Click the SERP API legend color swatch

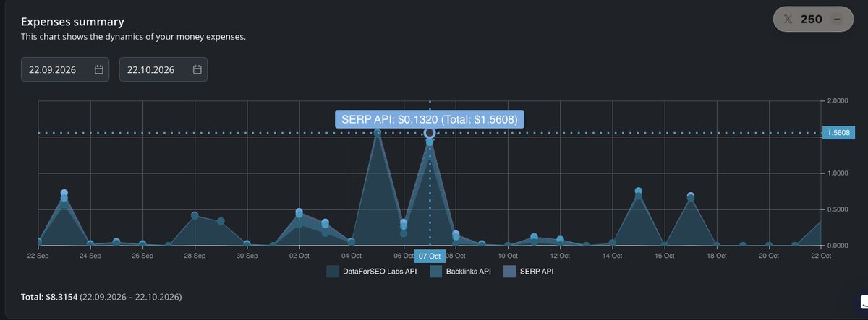[x=510, y=272]
